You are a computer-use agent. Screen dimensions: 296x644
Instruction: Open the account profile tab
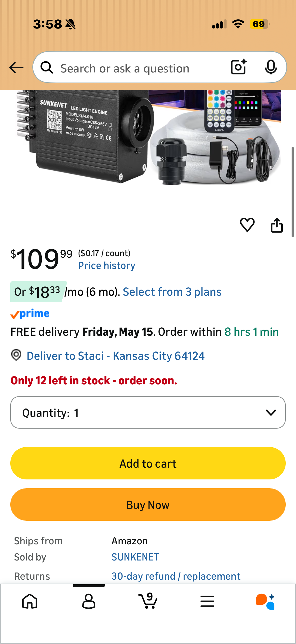(89, 601)
